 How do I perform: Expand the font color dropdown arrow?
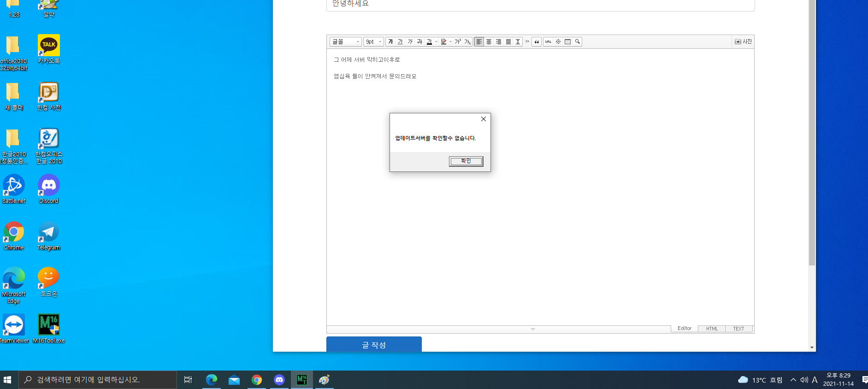tap(436, 42)
